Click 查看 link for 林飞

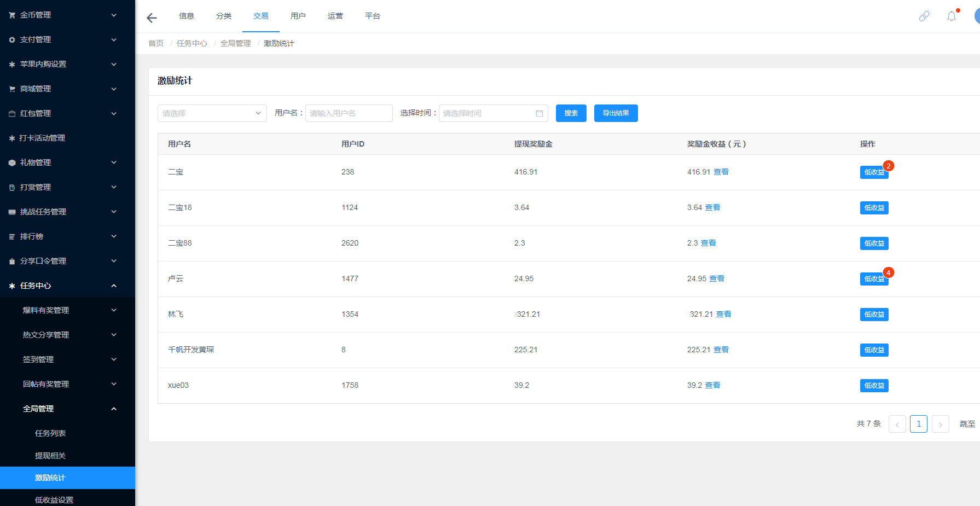click(723, 314)
